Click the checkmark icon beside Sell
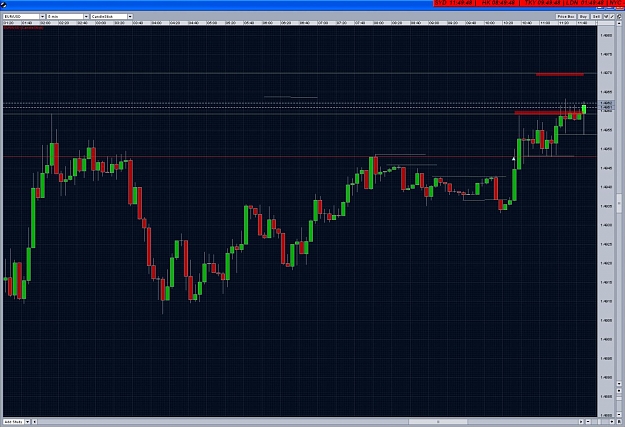This screenshot has width=625, height=427. (x=606, y=16)
